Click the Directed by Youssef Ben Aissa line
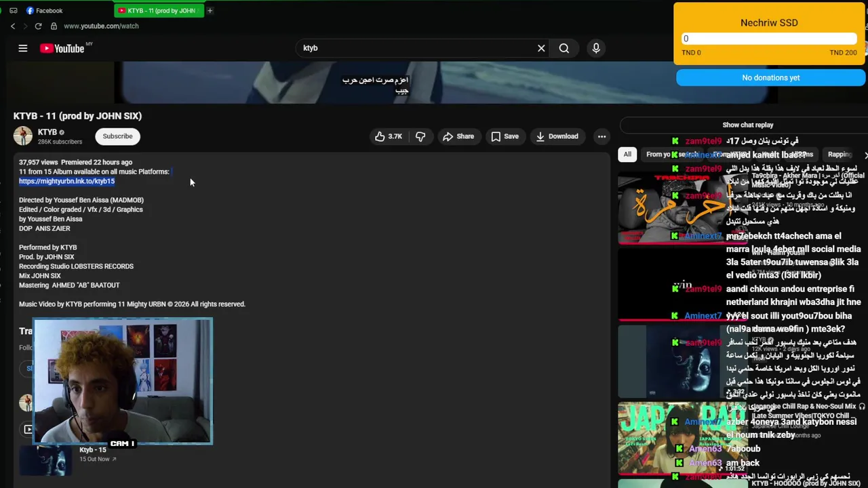The height and width of the screenshot is (488, 868). point(81,200)
